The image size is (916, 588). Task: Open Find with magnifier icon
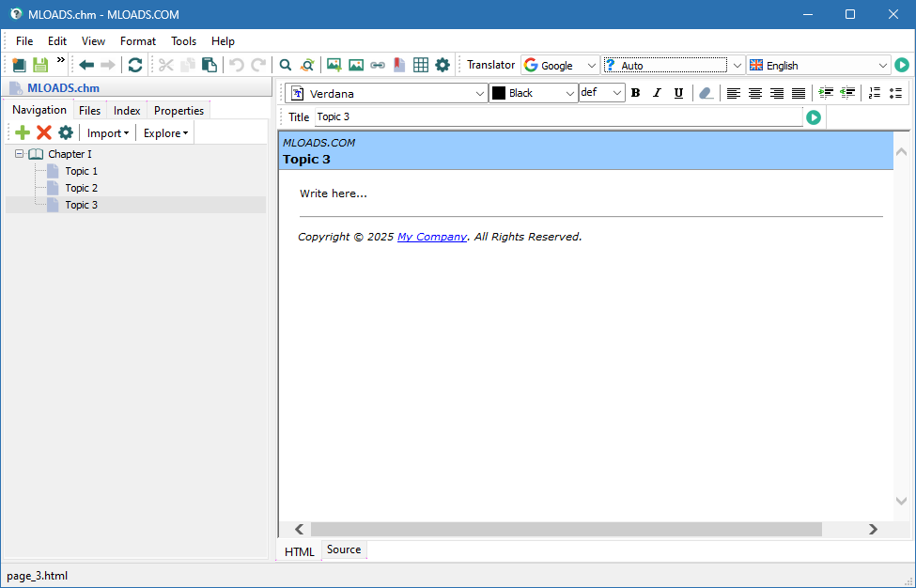coord(285,65)
